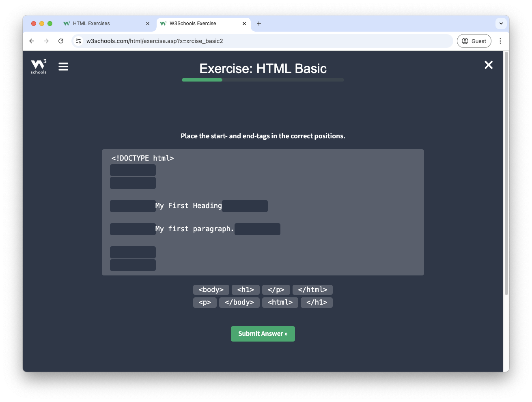Viewport: 532px width, 402px height.
Task: Go back to the previous page
Action: point(32,41)
